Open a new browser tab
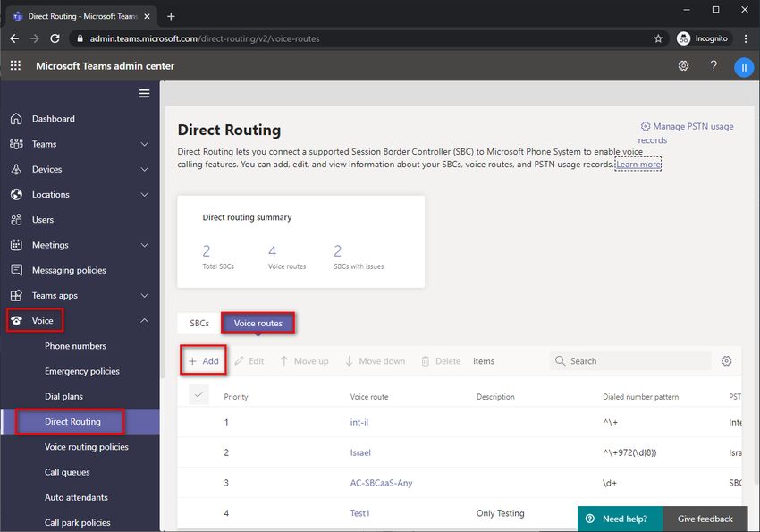Image resolution: width=760 pixels, height=532 pixels. coord(171,16)
